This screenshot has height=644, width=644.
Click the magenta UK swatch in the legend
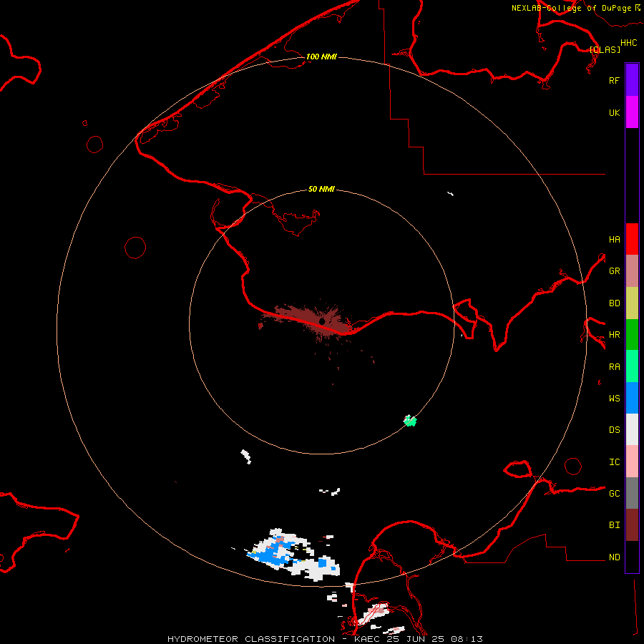coord(632,112)
